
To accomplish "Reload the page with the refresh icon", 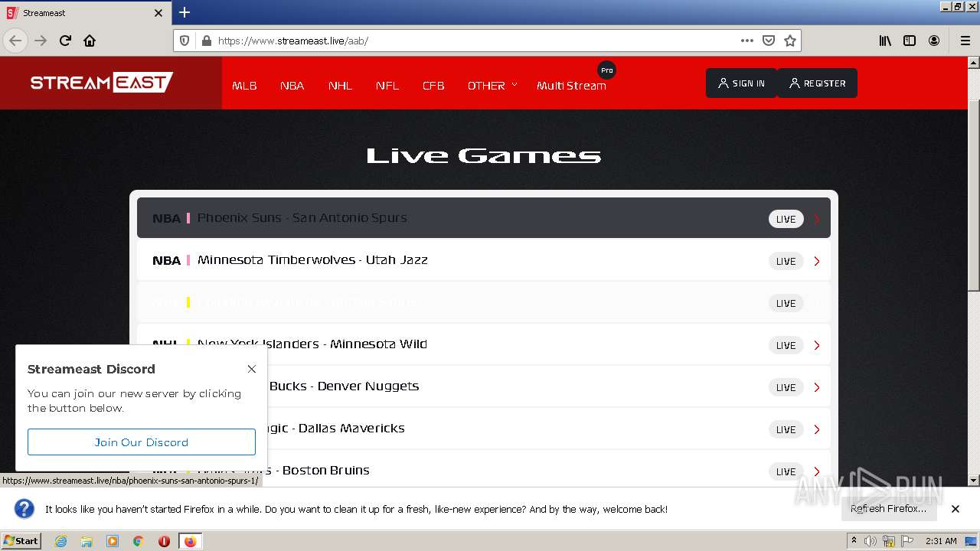I will point(65,41).
